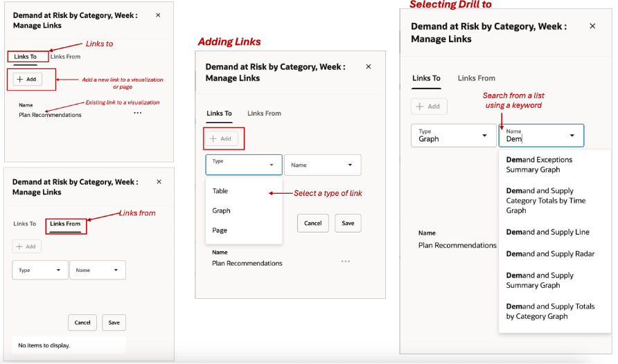Open ellipsis menu for Plan Recommendations in middle dialog

(346, 262)
